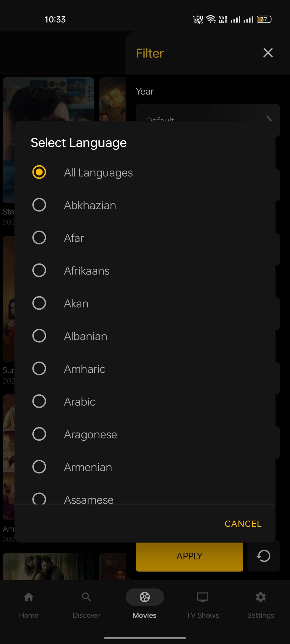
Task: Open Settings via gear icon
Action: tap(260, 597)
